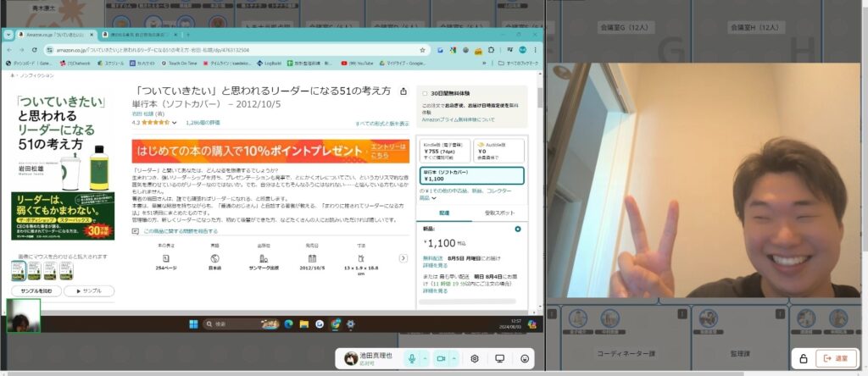Open Microsoft Edge from the taskbar
Screen dimensions: 868x376
(288, 324)
